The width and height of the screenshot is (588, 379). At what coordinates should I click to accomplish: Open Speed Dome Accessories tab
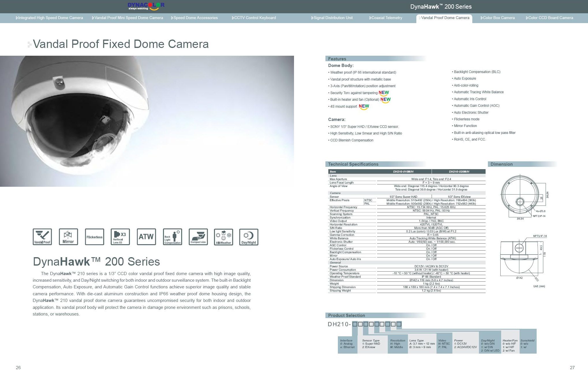(x=194, y=18)
